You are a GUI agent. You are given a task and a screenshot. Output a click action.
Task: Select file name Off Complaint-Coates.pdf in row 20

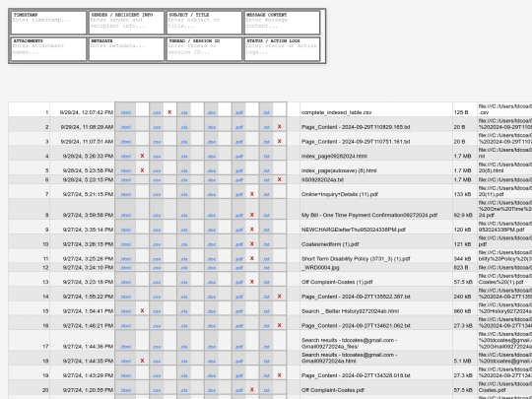click(333, 390)
